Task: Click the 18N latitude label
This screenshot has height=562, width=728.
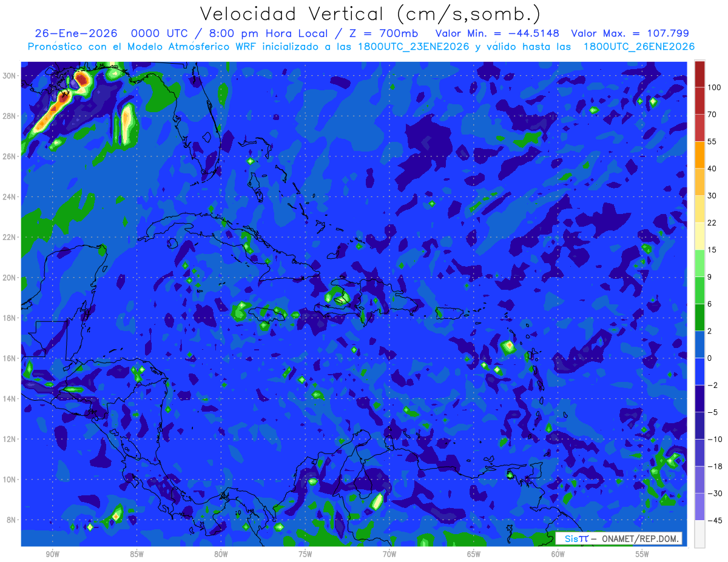Action: pos(10,318)
